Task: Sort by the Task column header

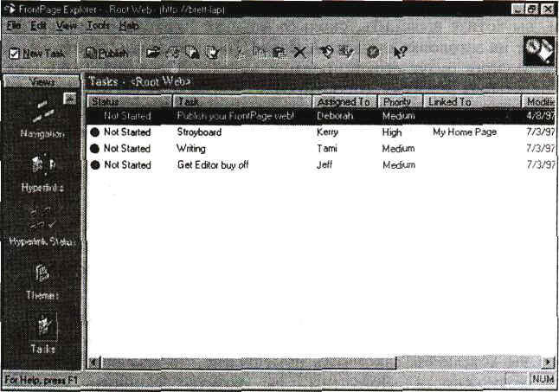Action: pos(242,102)
